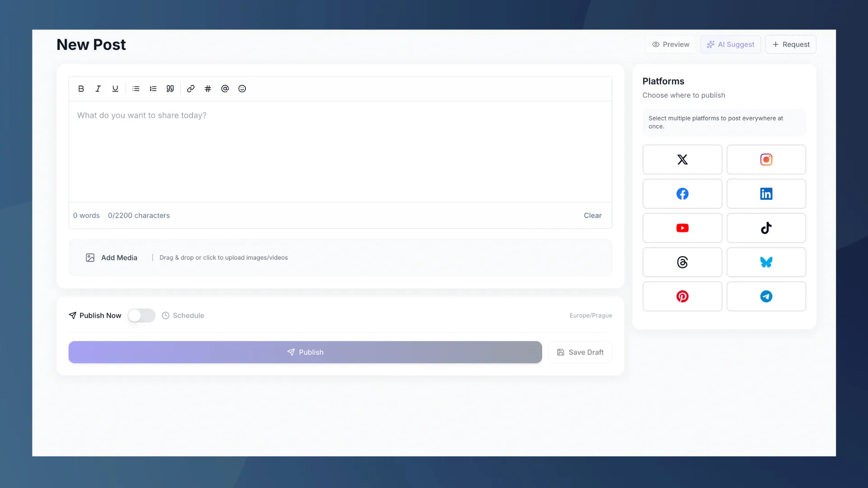Select the Bluesky platform
868x488 pixels.
(766, 262)
